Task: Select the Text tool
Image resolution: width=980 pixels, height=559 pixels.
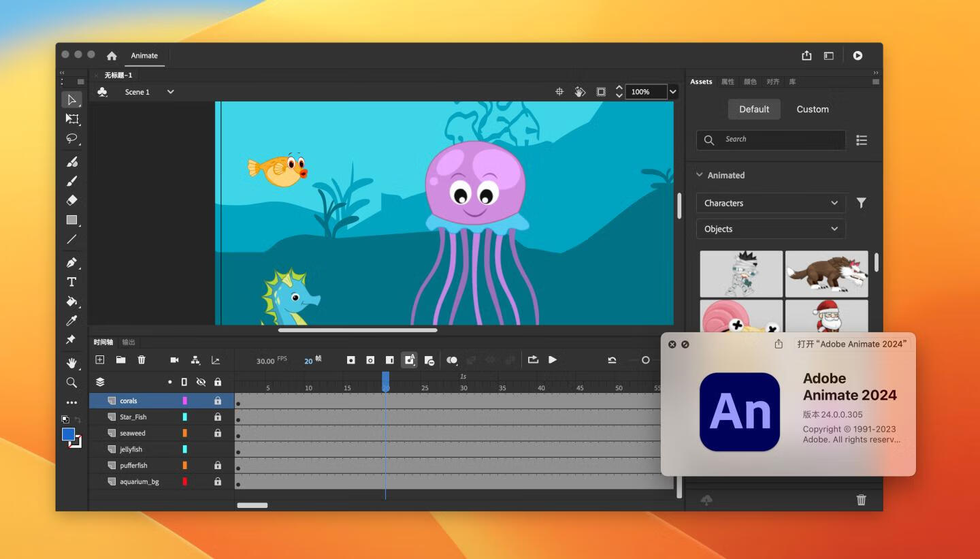Action: tap(71, 282)
